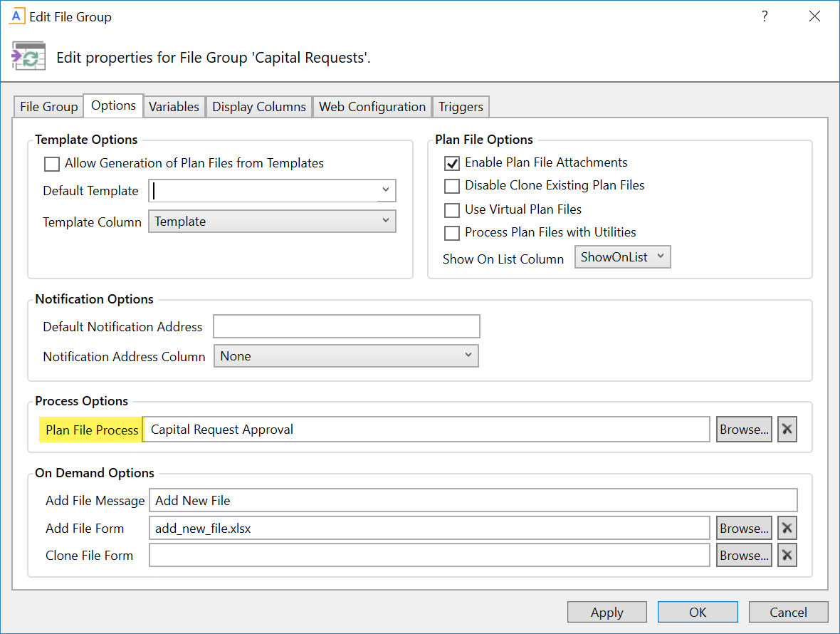
Task: Click the File Group icon in header
Action: pyautogui.click(x=28, y=56)
